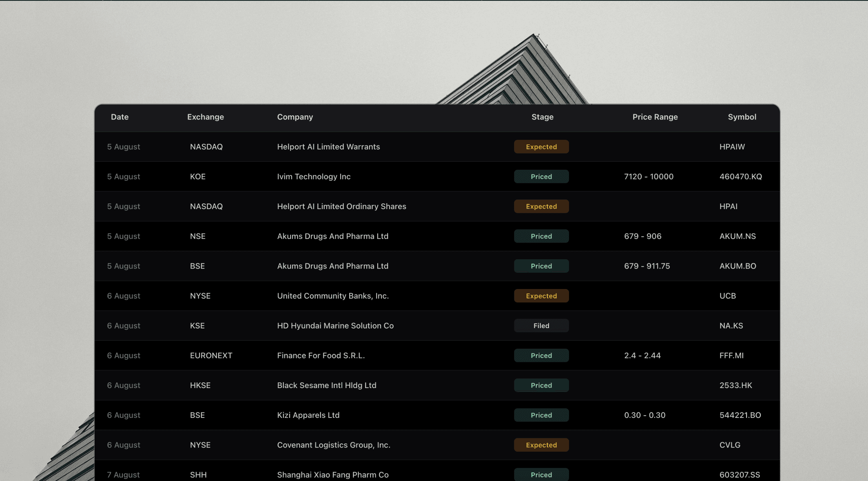The width and height of the screenshot is (868, 481).
Task: Click the Price Range column header
Action: click(x=655, y=117)
